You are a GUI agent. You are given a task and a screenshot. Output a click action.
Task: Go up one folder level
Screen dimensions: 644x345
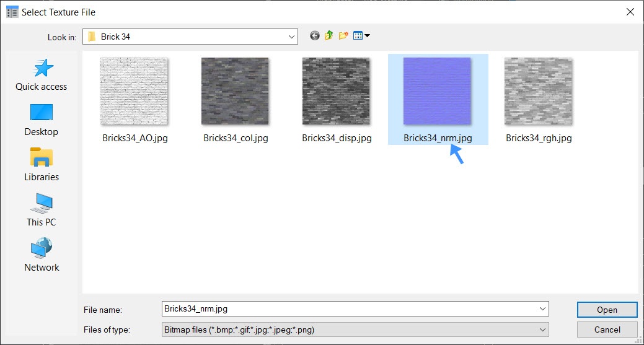coord(329,36)
